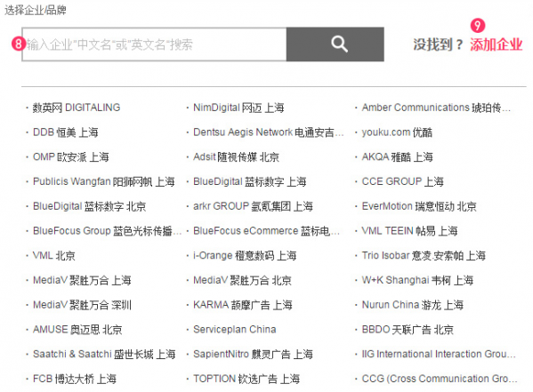Screen dimensions: 533x392
Task: Choose BBDO 天联广告 北京
Action: pyautogui.click(x=408, y=330)
